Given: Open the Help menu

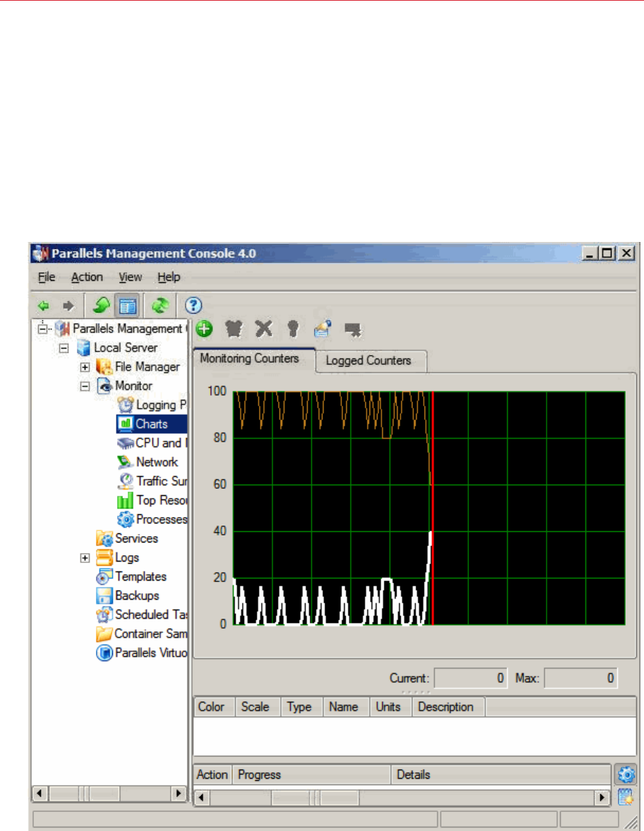Looking at the screenshot, I should pos(169,277).
